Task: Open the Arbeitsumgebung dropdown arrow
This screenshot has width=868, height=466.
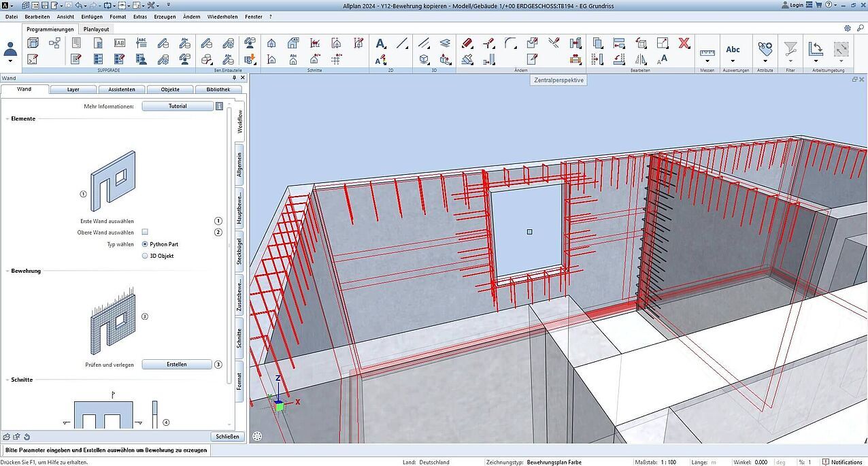Action: click(x=816, y=62)
